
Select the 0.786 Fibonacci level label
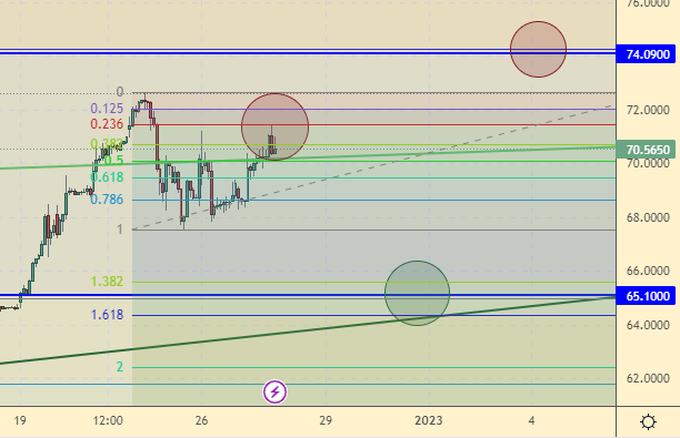[x=106, y=199]
